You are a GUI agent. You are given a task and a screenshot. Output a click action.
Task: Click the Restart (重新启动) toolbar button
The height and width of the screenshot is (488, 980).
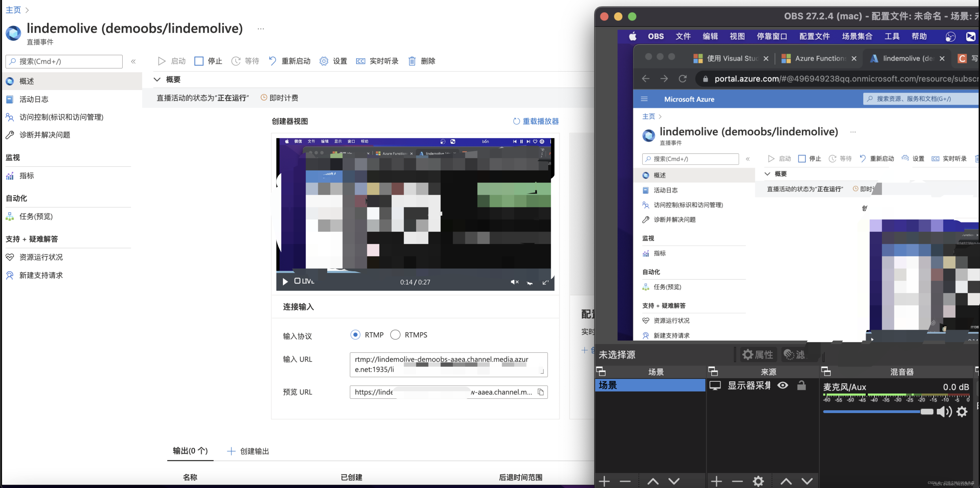point(289,61)
